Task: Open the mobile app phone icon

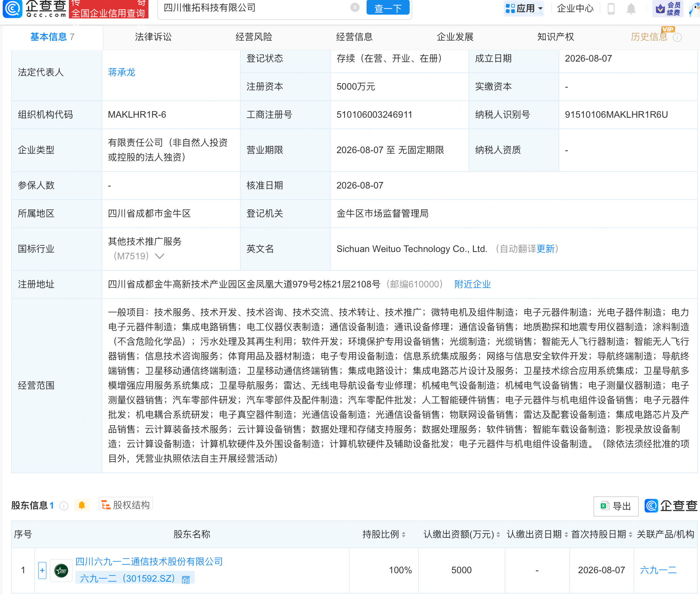Action: 611,8
